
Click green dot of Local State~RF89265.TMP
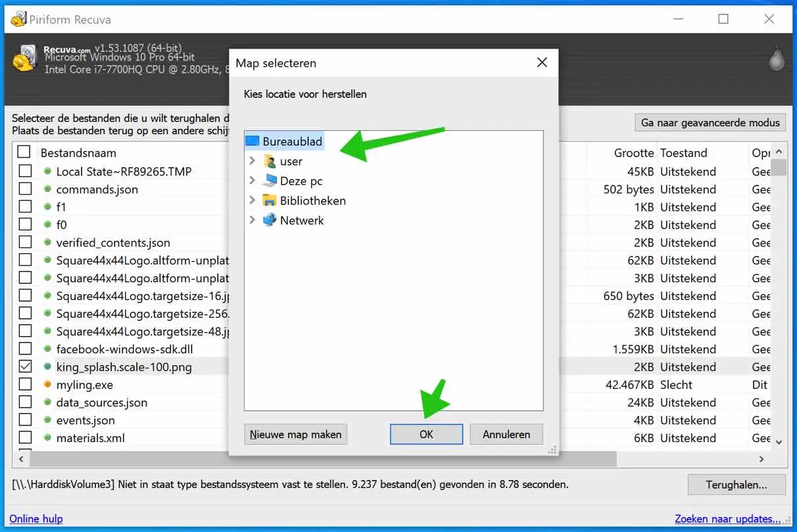tap(47, 172)
